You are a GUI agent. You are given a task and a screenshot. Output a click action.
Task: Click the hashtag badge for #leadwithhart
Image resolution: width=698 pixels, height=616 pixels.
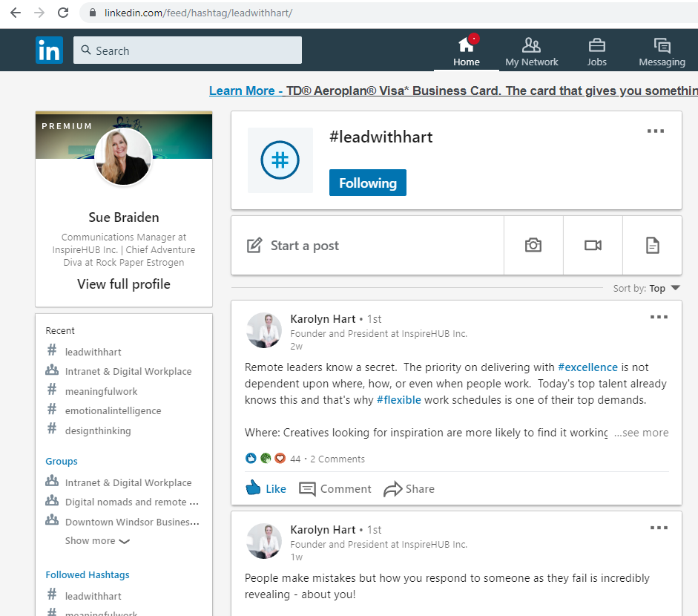[x=280, y=160]
